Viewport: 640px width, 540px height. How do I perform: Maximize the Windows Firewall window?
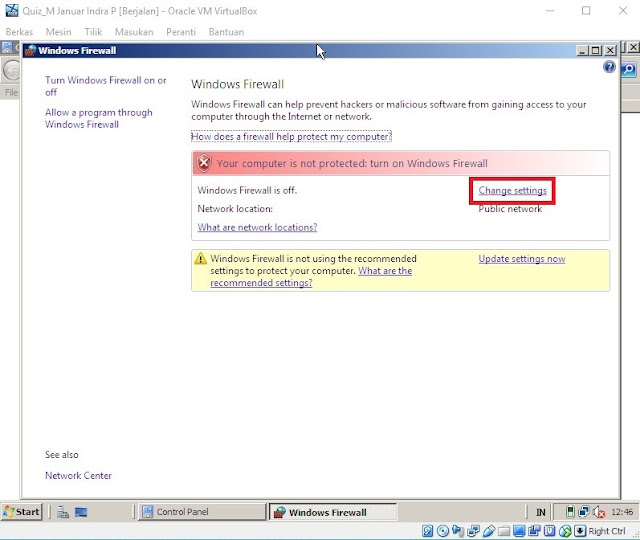point(596,51)
